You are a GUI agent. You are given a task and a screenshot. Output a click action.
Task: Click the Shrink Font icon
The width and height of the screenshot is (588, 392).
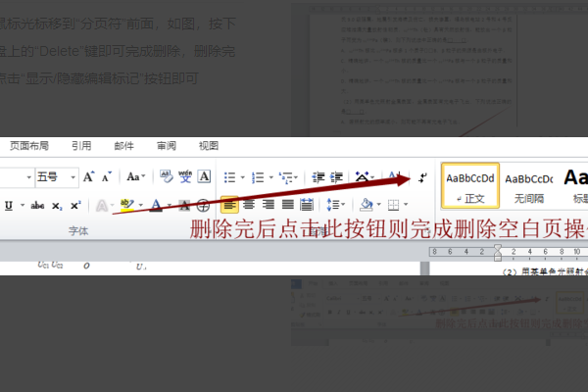tap(107, 176)
